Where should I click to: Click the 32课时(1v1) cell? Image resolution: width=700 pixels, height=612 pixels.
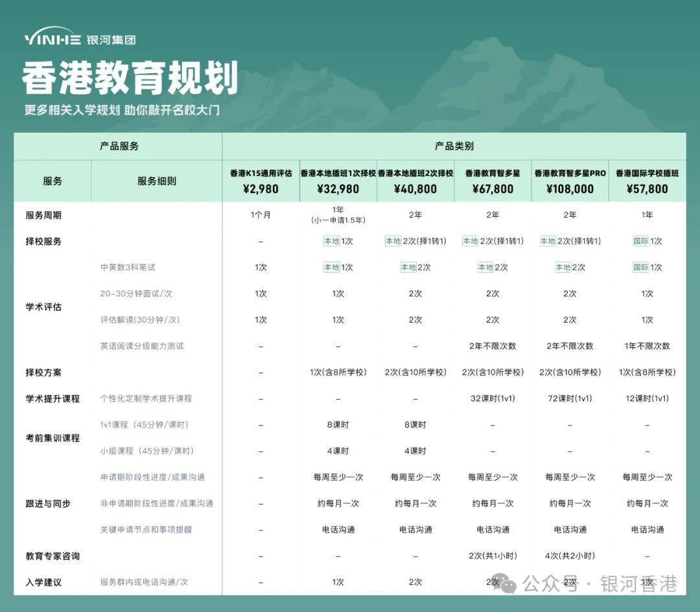point(493,398)
